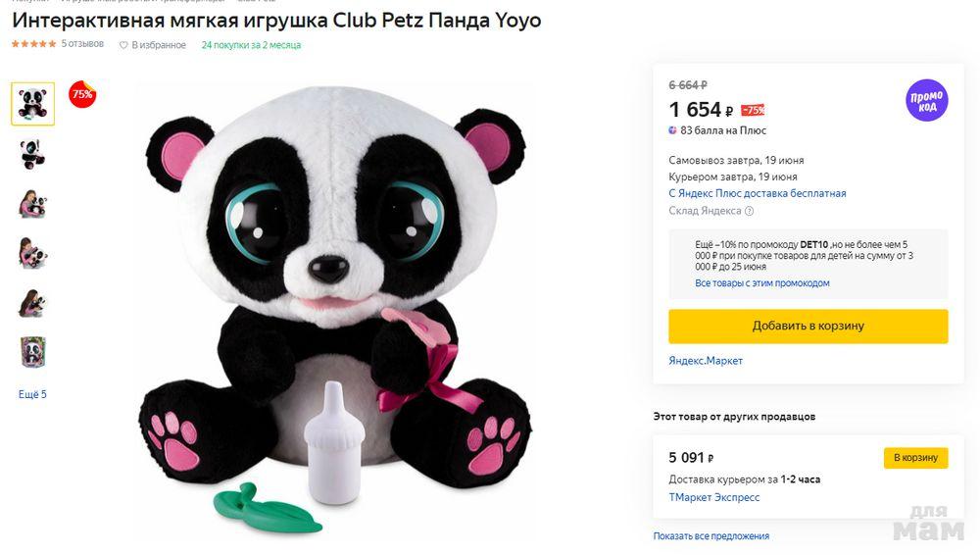980x555 pixels.
Task: Open Все товары с этим промокодом link
Action: point(761,283)
